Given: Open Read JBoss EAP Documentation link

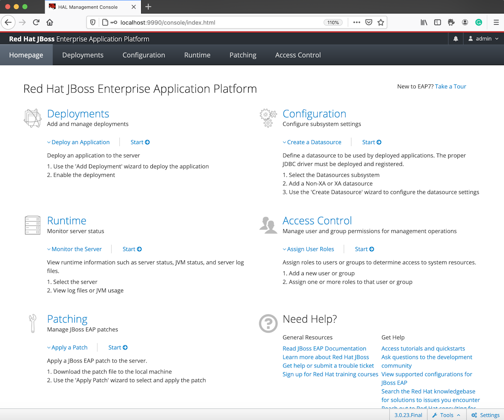Looking at the screenshot, I should click(x=324, y=348).
